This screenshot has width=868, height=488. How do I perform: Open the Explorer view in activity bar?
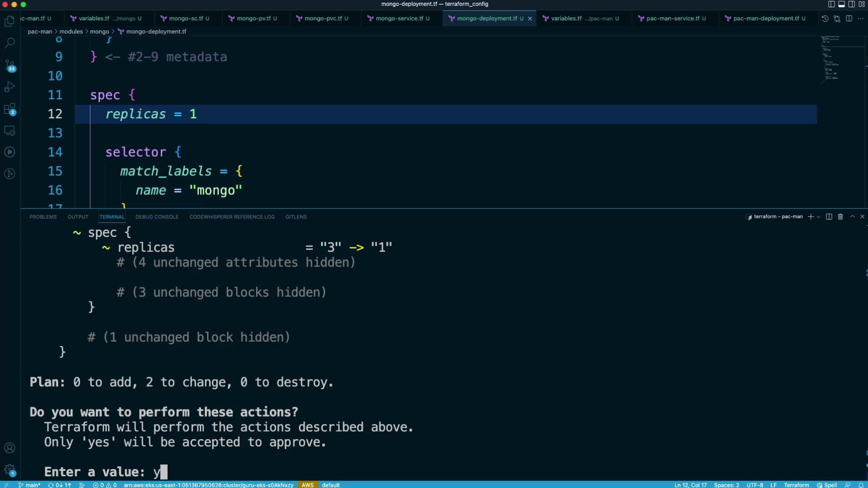9,21
